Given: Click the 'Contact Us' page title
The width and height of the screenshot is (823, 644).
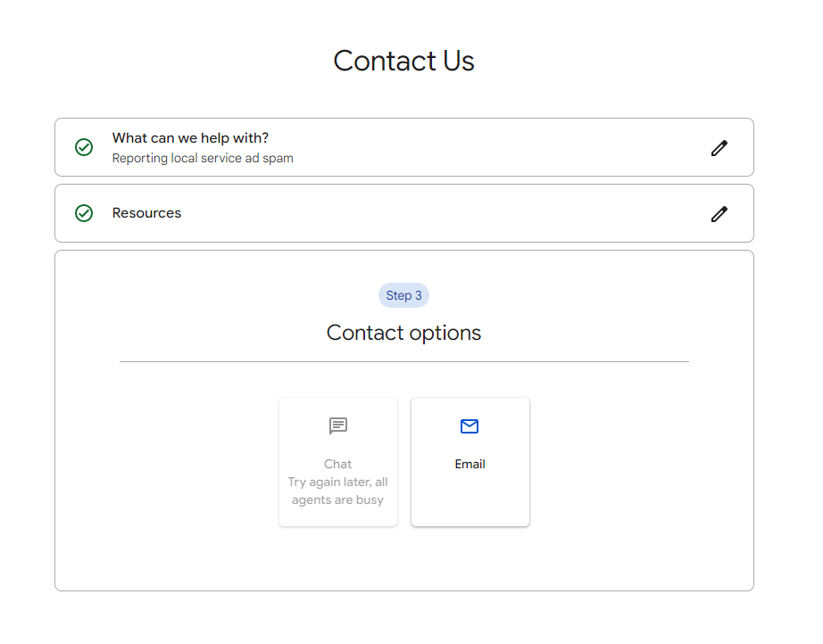Looking at the screenshot, I should pyautogui.click(x=403, y=61).
